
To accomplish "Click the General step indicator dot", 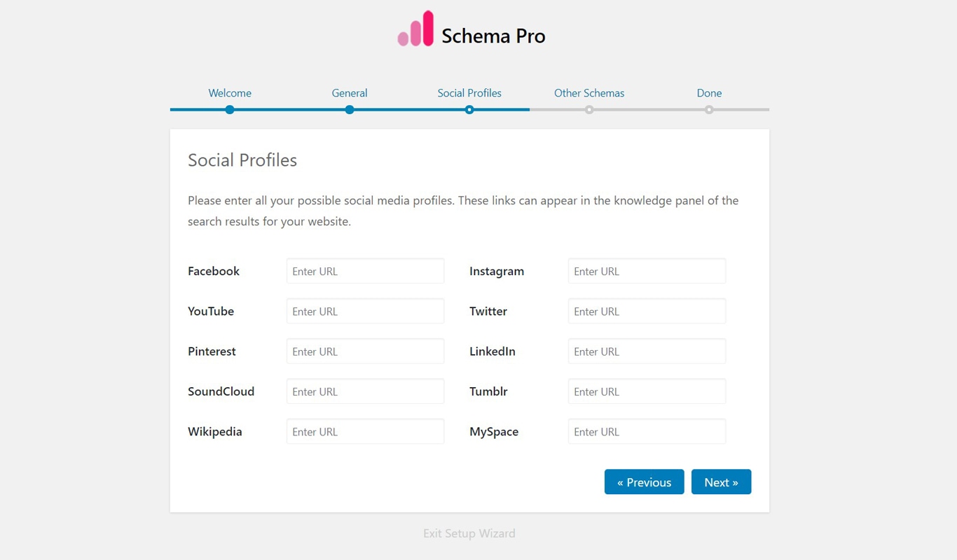I will pyautogui.click(x=350, y=109).
